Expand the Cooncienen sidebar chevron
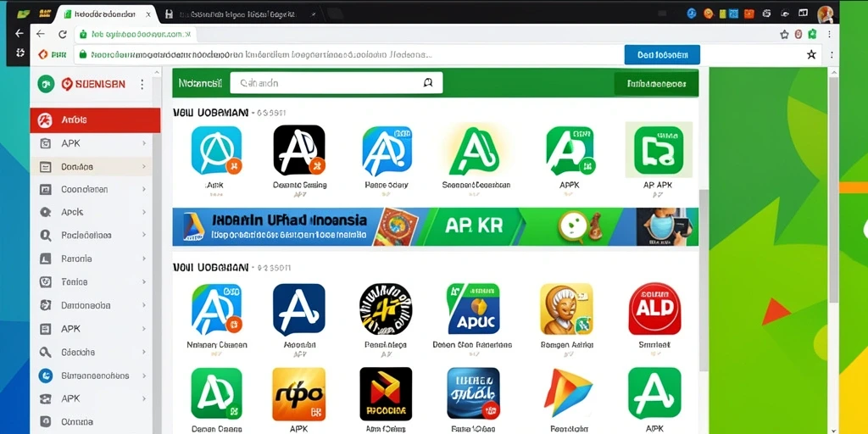This screenshot has height=434, width=868. click(144, 189)
